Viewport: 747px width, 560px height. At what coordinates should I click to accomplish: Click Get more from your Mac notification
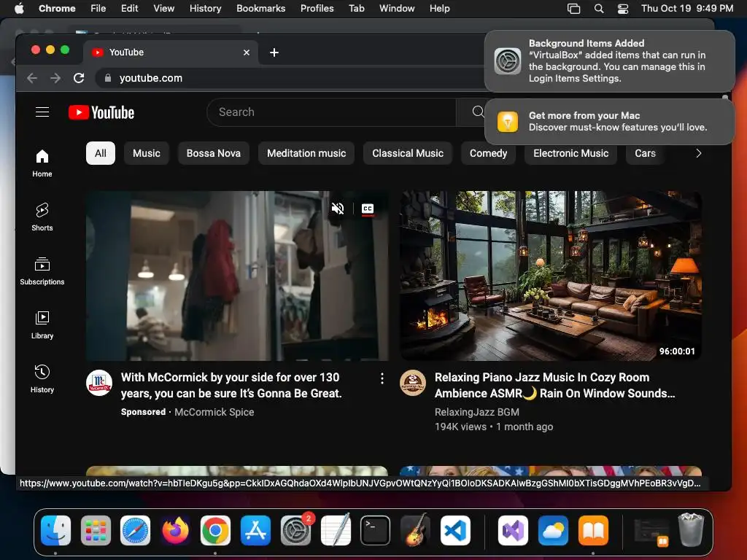click(x=610, y=122)
